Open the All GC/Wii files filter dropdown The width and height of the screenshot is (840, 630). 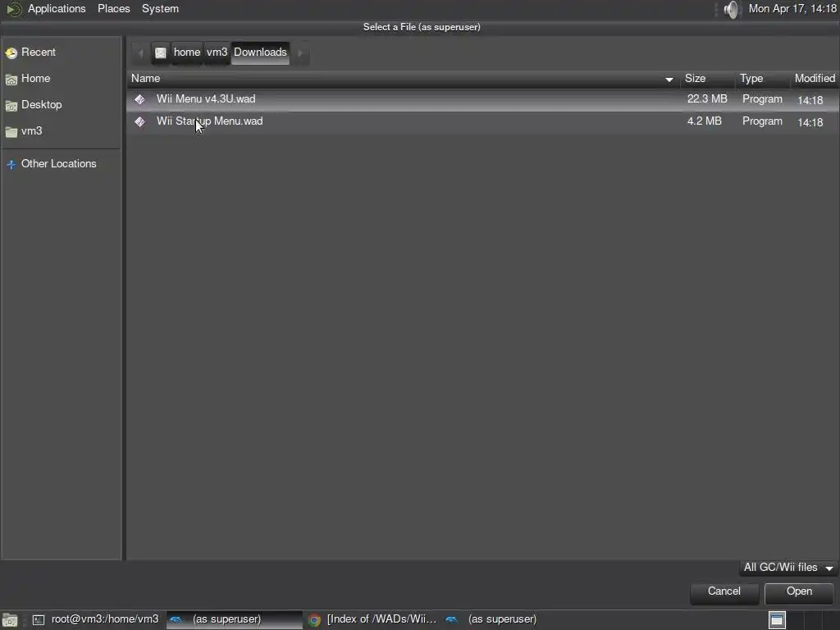tap(788, 568)
